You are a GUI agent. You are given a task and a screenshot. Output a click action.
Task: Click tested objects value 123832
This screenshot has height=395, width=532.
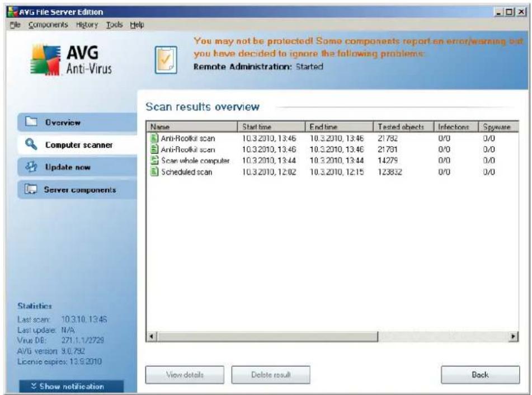[390, 172]
